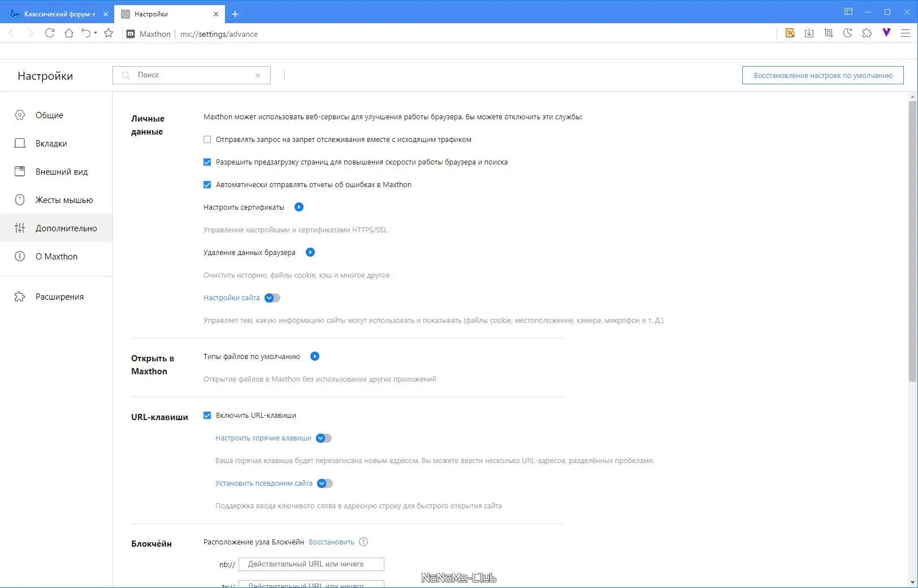Screen dimensions: 918x588
Task: Click the scrollbar up arrow
Action: [x=912, y=97]
